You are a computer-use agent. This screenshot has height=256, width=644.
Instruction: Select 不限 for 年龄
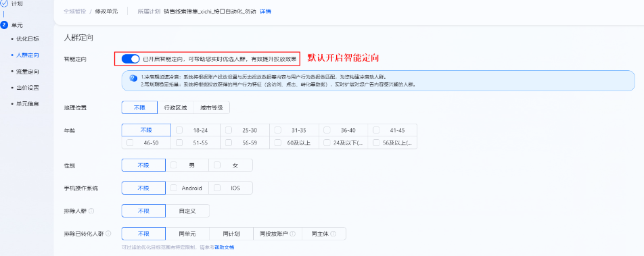(x=146, y=130)
